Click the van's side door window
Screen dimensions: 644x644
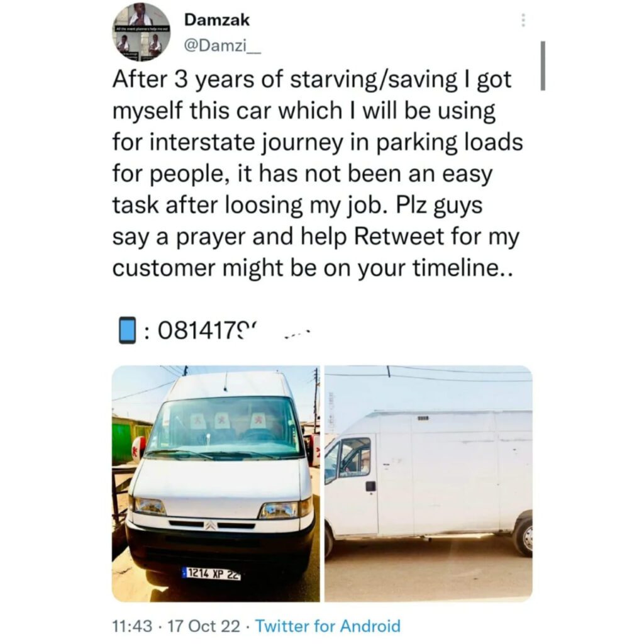(x=355, y=457)
